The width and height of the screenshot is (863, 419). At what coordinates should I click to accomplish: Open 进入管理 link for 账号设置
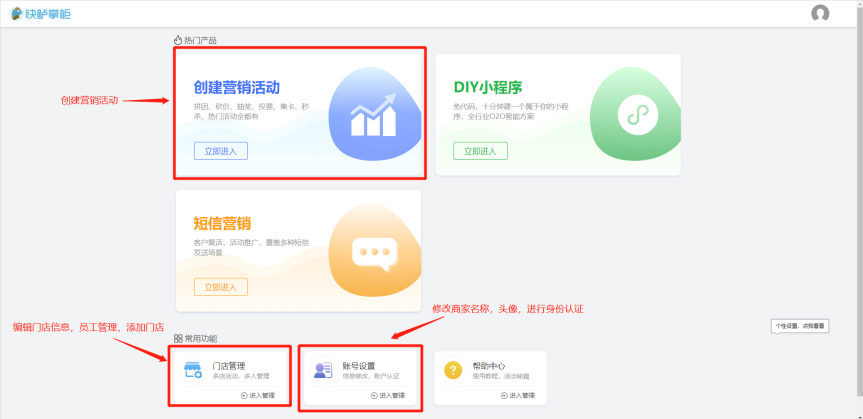point(387,396)
